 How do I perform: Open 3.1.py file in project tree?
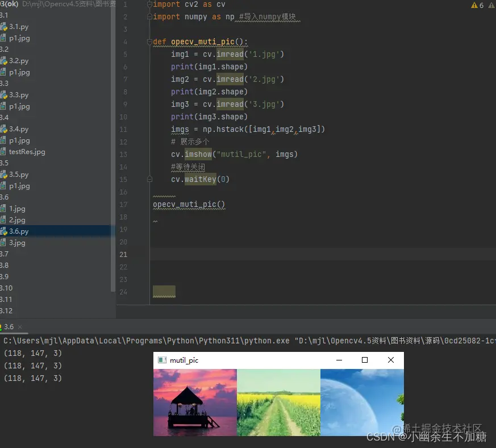click(18, 27)
